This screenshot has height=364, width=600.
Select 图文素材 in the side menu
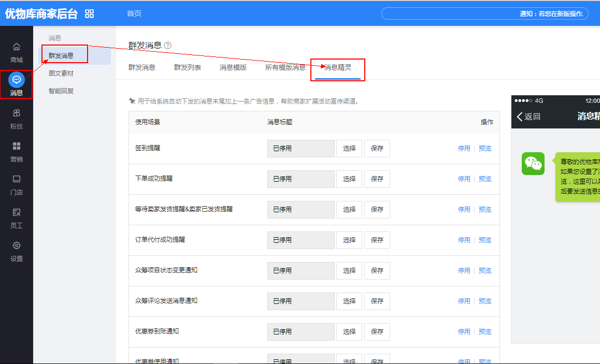(x=61, y=74)
